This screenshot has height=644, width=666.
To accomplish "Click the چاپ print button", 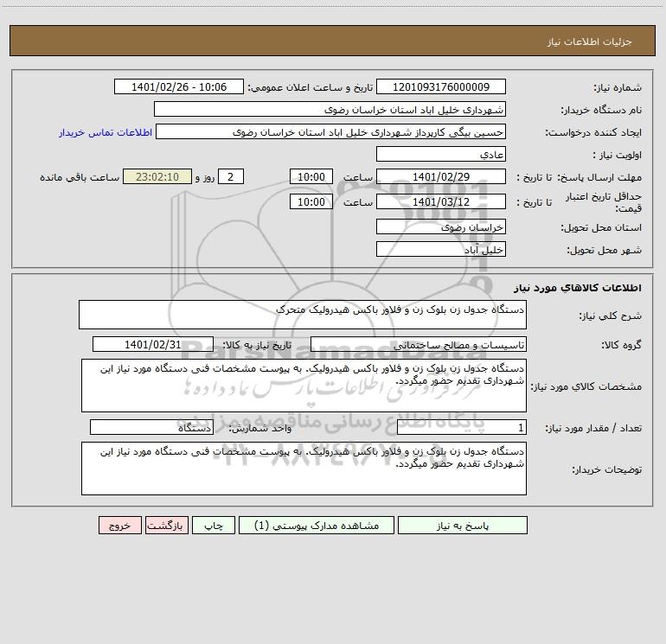I will point(214,526).
